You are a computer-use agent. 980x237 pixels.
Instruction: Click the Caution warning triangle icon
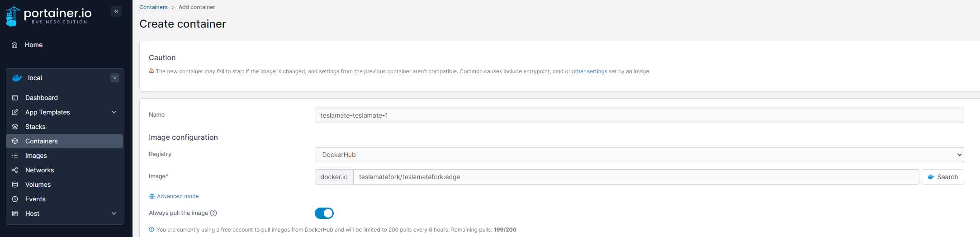[151, 71]
